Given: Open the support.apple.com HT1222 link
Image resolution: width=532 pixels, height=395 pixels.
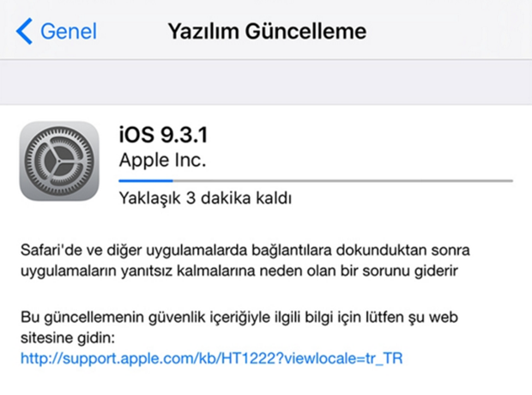Looking at the screenshot, I should (212, 358).
